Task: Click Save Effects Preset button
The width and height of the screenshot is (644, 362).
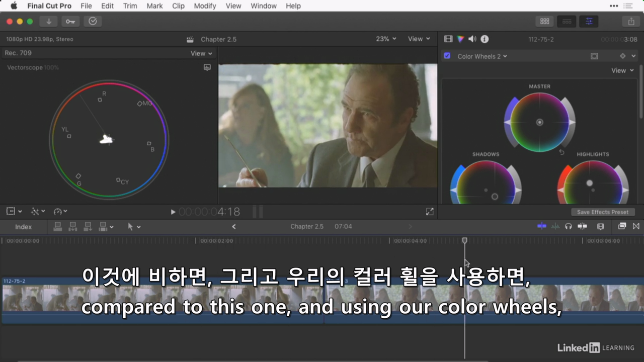Action: (x=603, y=212)
